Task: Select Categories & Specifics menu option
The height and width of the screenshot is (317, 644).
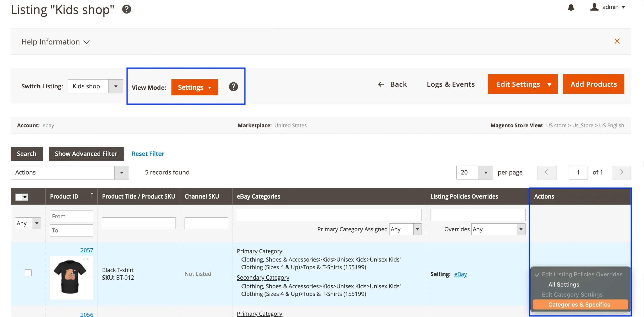Action: point(579,305)
